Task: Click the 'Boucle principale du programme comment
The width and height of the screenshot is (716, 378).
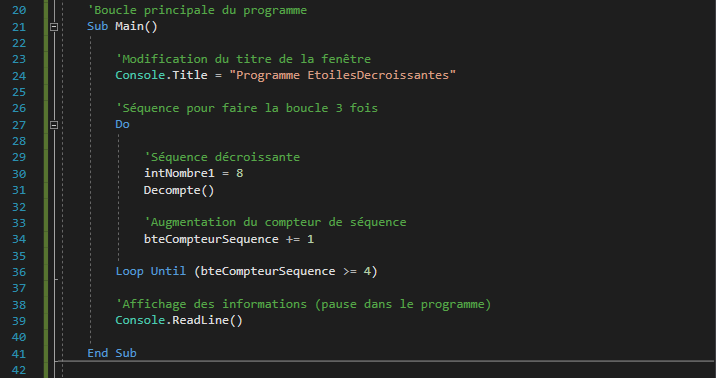Action: click(x=197, y=10)
